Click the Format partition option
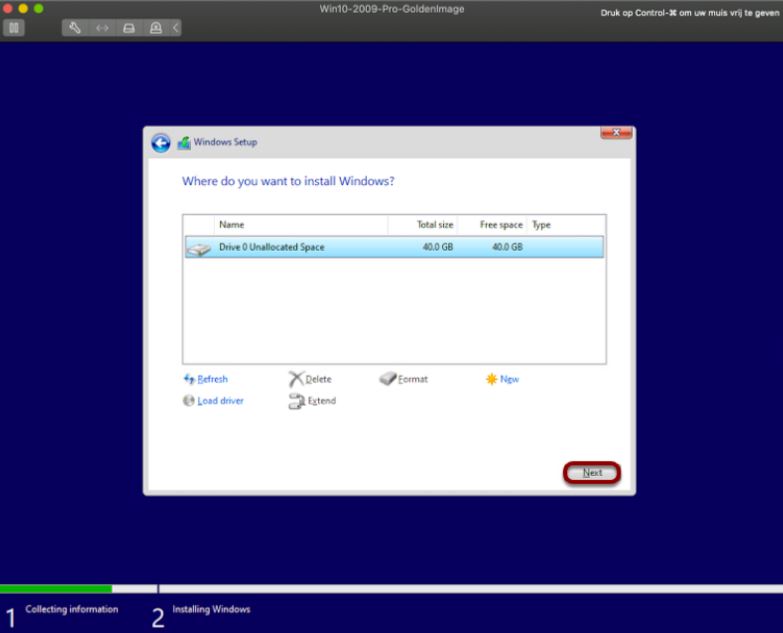The image size is (783, 633). pyautogui.click(x=412, y=379)
